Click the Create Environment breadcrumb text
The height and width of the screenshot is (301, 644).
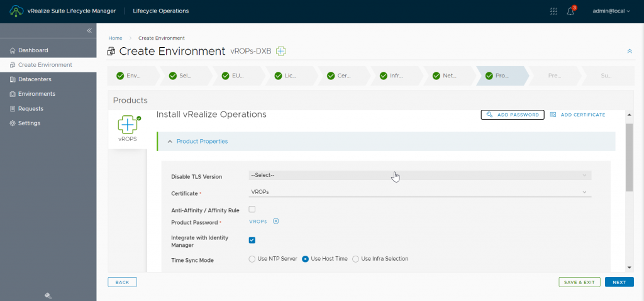click(x=162, y=38)
